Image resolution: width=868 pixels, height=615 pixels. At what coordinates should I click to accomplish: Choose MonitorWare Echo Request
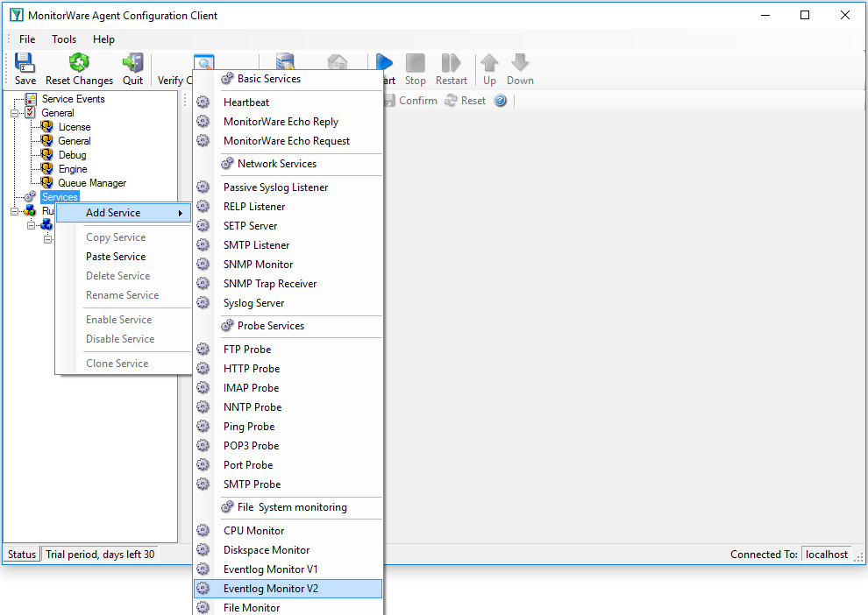pyautogui.click(x=288, y=141)
